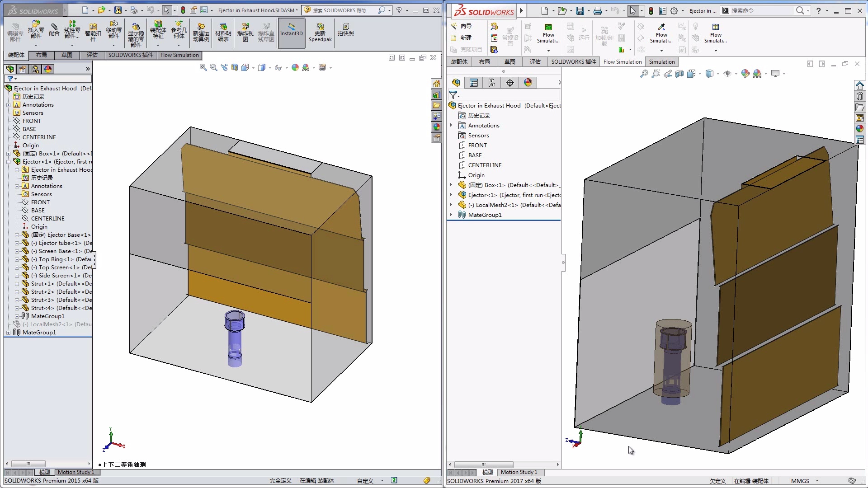Toggle the section view icon in graphics toolbar

point(234,67)
